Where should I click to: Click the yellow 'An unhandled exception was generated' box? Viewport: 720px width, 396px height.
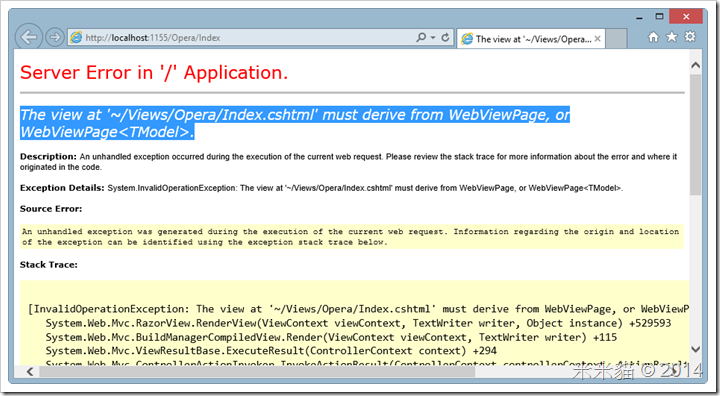point(351,237)
